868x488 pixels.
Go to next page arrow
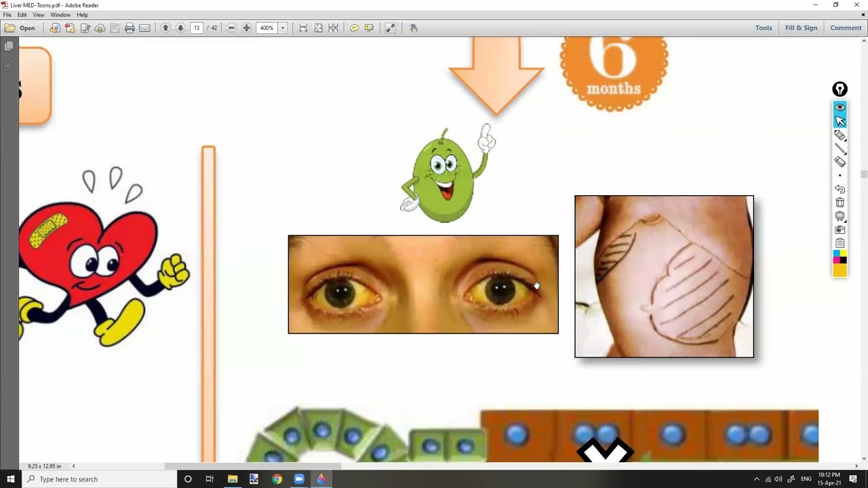click(x=180, y=28)
